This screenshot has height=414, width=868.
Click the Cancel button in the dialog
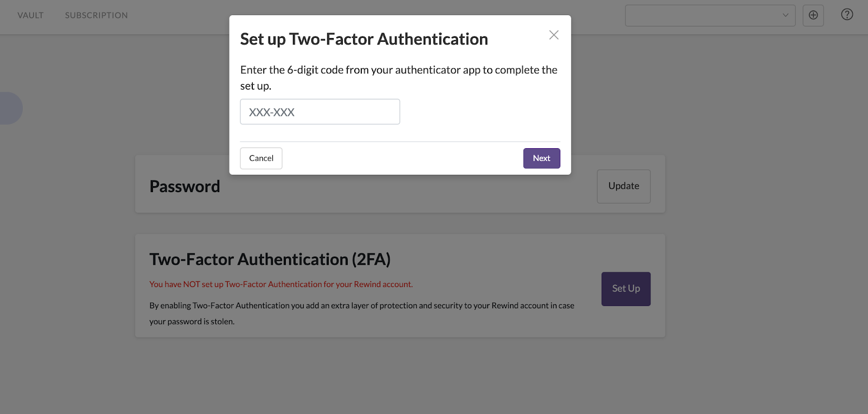[x=261, y=158]
